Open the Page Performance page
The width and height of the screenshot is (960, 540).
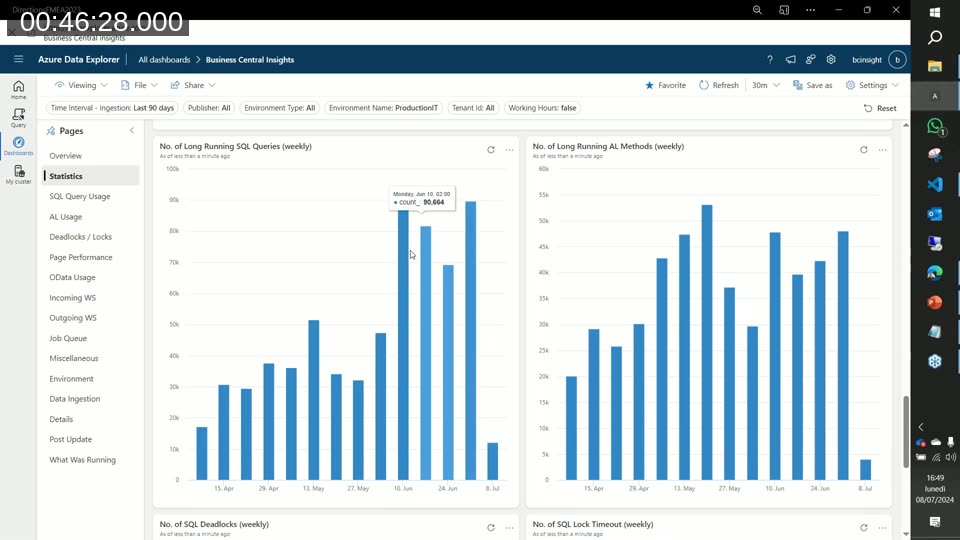click(81, 257)
